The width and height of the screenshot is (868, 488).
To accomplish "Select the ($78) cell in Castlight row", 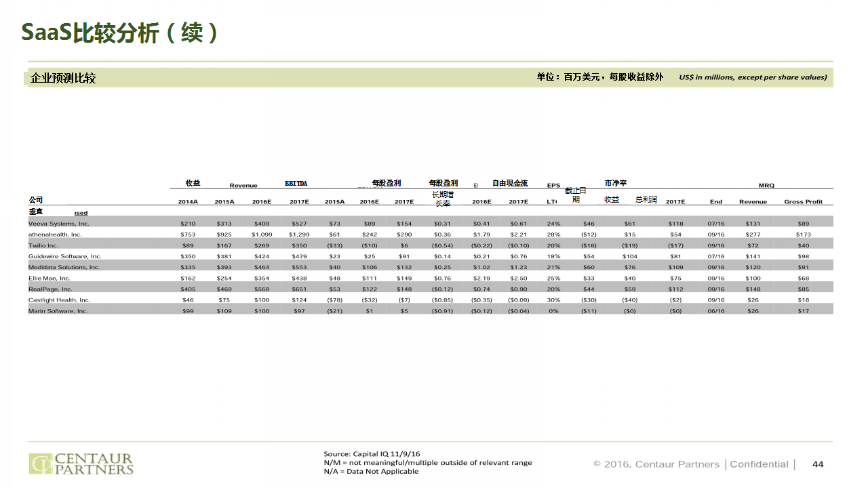I will pyautogui.click(x=335, y=300).
